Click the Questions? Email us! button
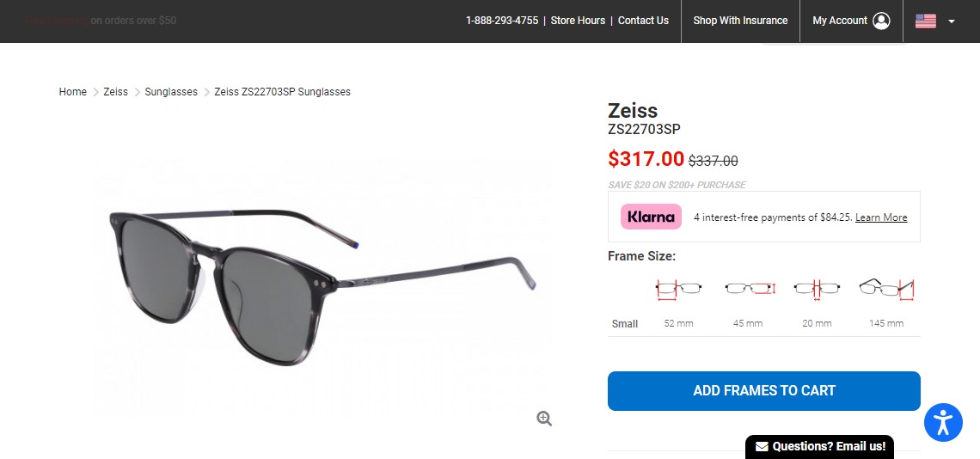The width and height of the screenshot is (980, 459). [819, 446]
